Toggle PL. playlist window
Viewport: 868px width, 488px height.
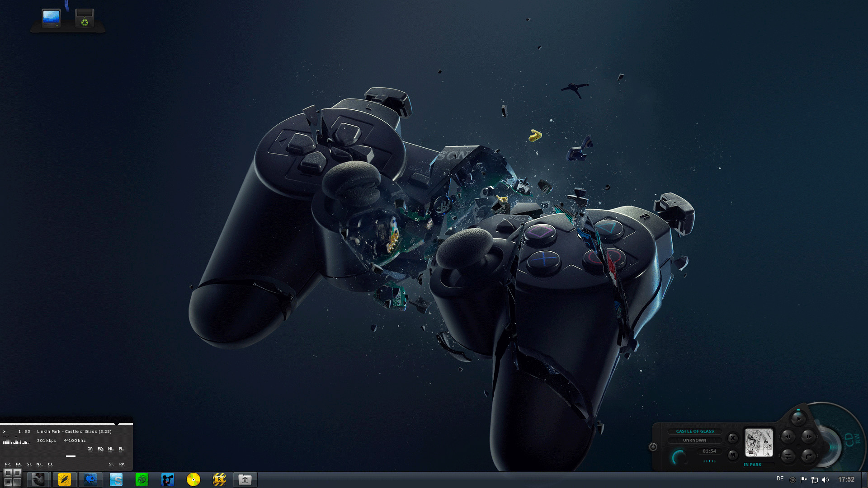[121, 449]
